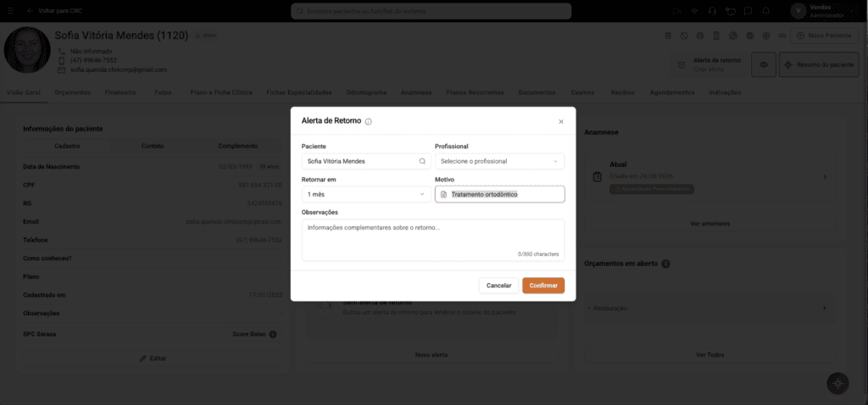The width and height of the screenshot is (868, 405).
Task: Open Recibos tab
Action: pyautogui.click(x=623, y=92)
